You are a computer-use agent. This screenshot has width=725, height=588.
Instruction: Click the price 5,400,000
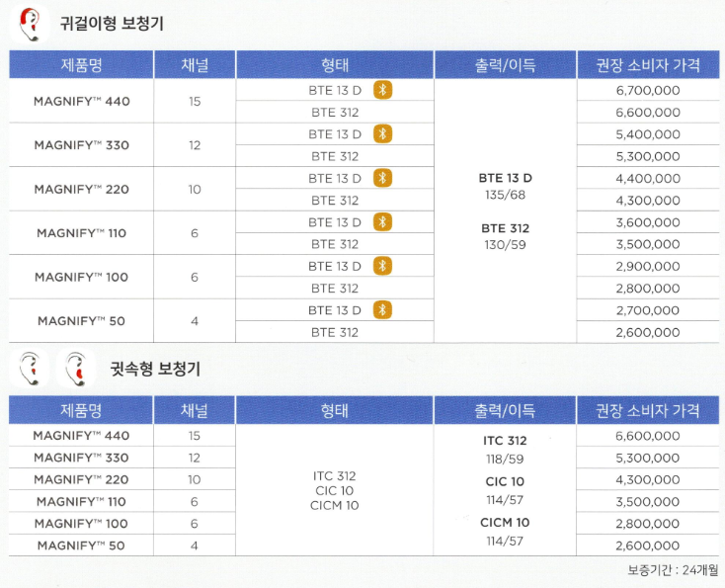(648, 134)
